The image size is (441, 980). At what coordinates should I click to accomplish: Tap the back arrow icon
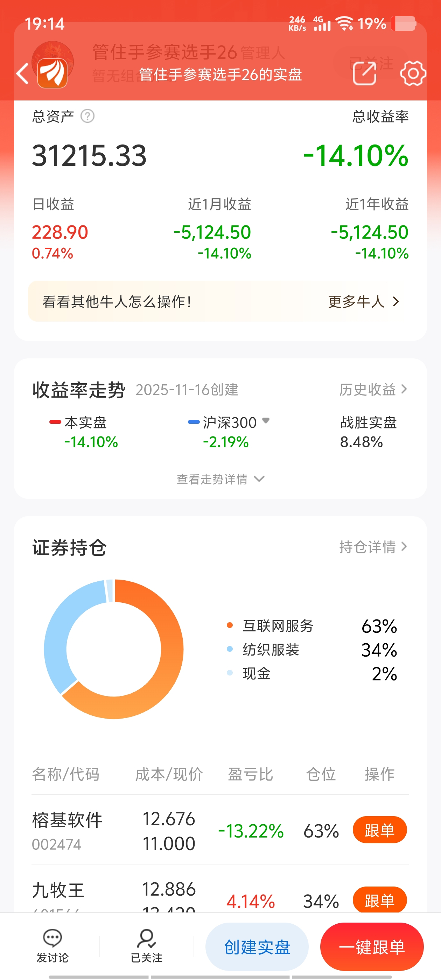[23, 73]
